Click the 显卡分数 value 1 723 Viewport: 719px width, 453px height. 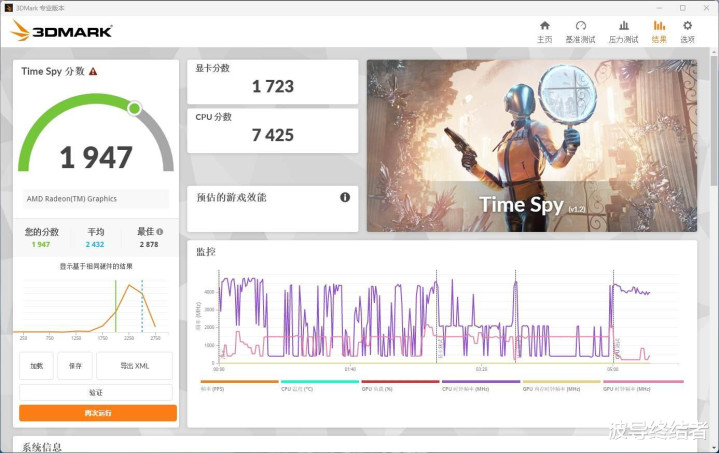point(273,86)
